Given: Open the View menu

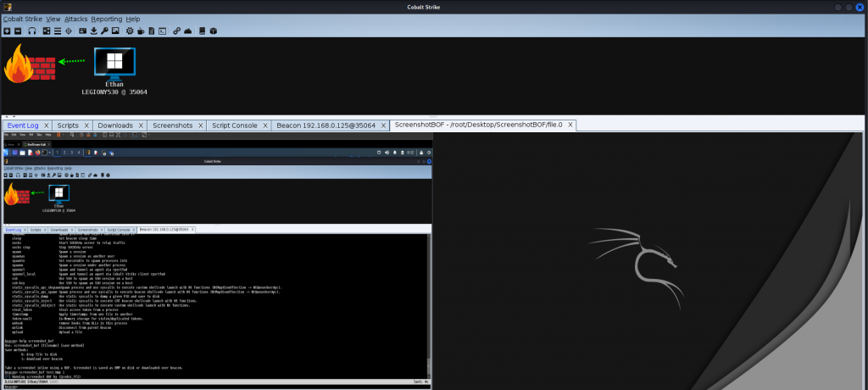Looking at the screenshot, I should tap(53, 19).
